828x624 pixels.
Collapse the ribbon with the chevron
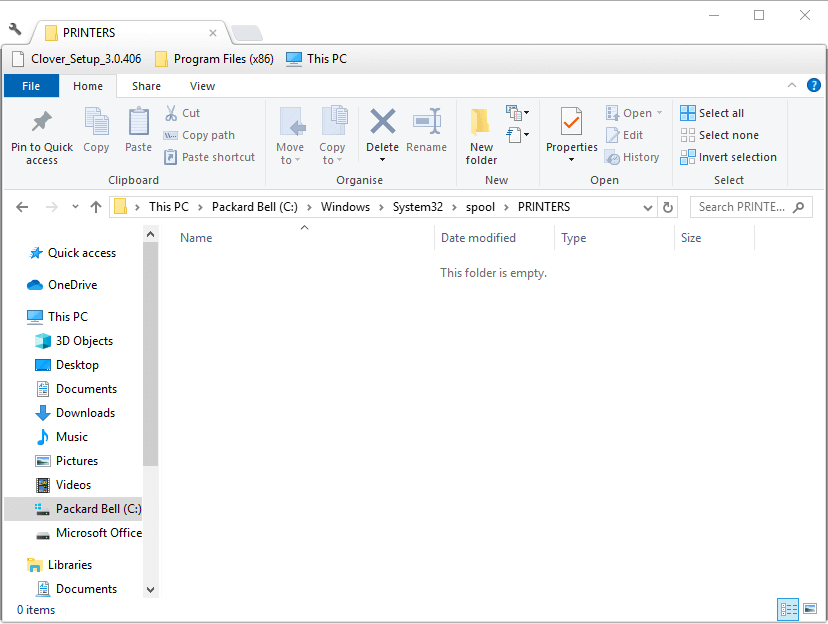coord(792,85)
